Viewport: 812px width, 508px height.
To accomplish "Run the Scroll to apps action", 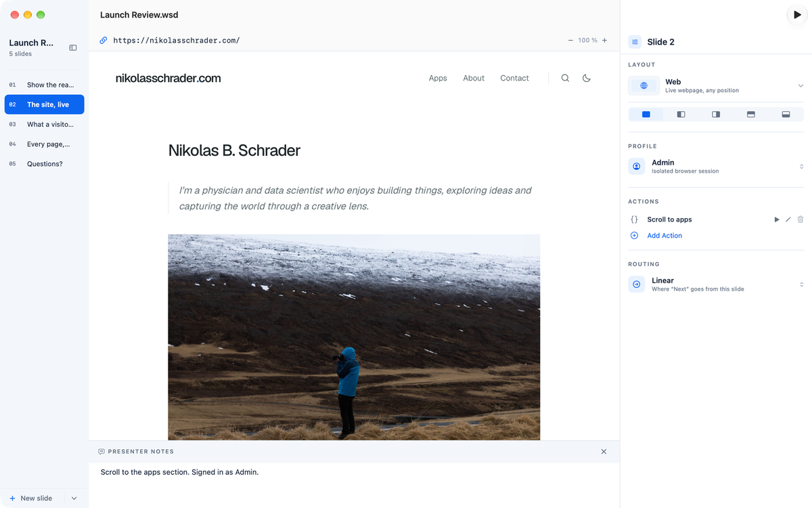I will (777, 219).
